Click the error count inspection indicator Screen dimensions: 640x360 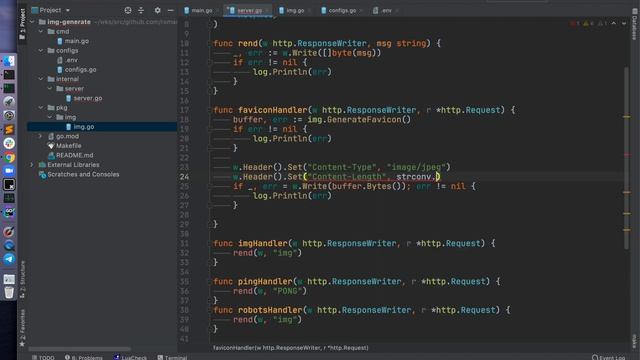[x=575, y=24]
